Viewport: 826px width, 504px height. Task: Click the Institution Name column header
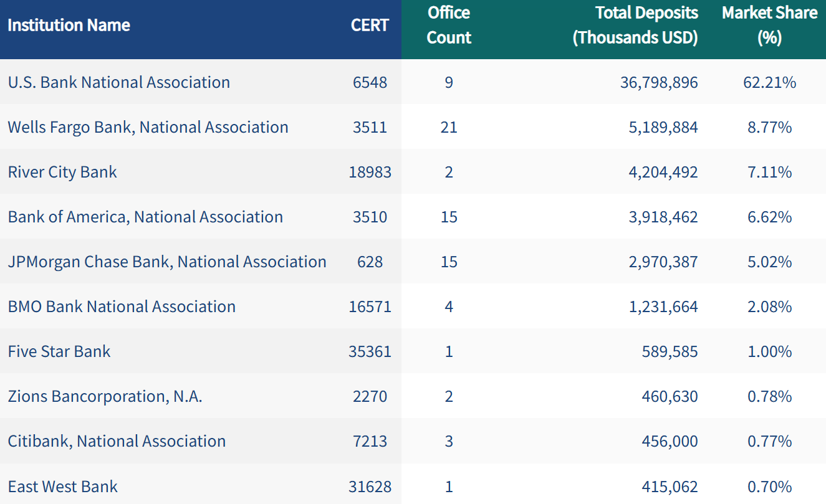coord(69,25)
